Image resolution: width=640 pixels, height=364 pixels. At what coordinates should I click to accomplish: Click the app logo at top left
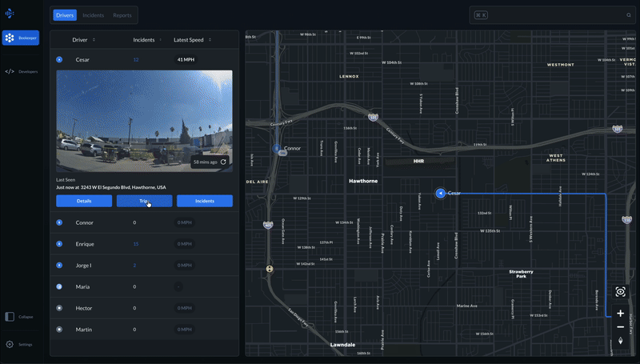pos(10,13)
